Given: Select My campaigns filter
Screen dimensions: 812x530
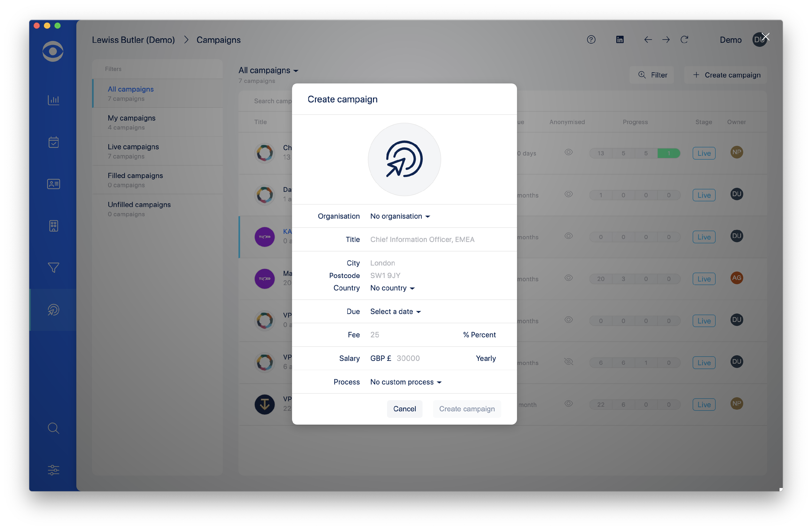Looking at the screenshot, I should pyautogui.click(x=131, y=122).
